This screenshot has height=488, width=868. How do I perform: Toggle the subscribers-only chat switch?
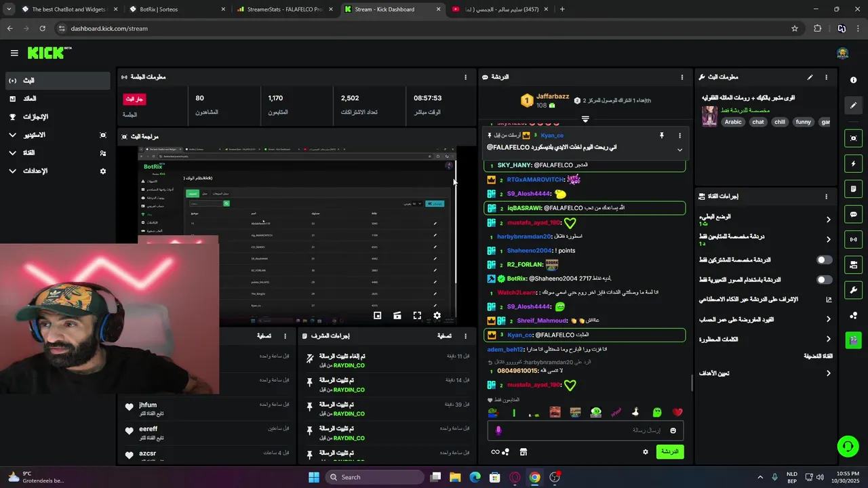pyautogui.click(x=824, y=260)
